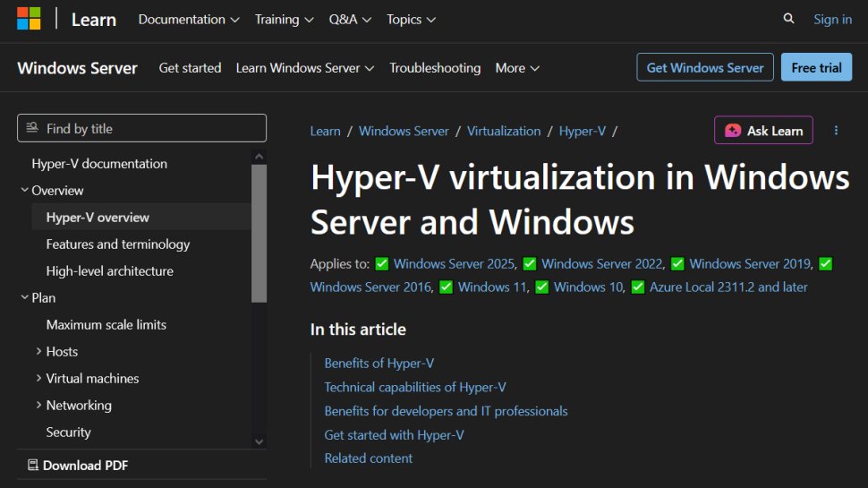This screenshot has width=868, height=488.
Task: Open Features and terminology page
Action: pos(118,244)
